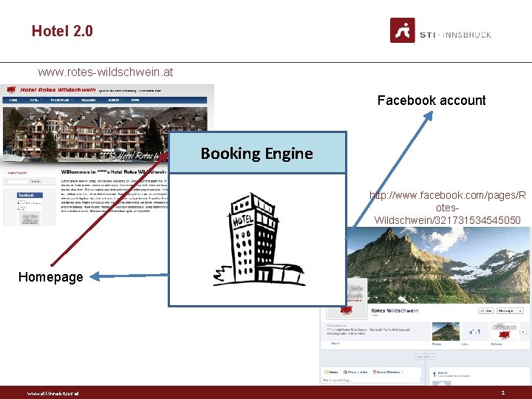Select Photo / Video in Facebook composer

(355, 372)
